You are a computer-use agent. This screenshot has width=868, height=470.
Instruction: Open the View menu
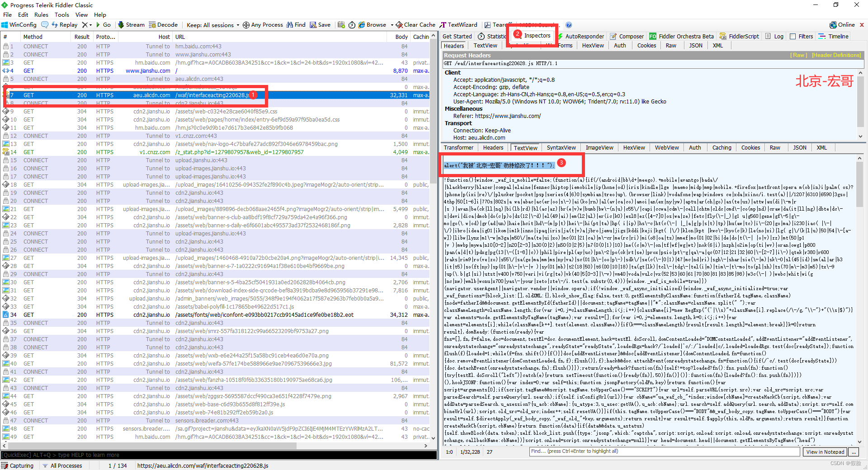(81, 14)
